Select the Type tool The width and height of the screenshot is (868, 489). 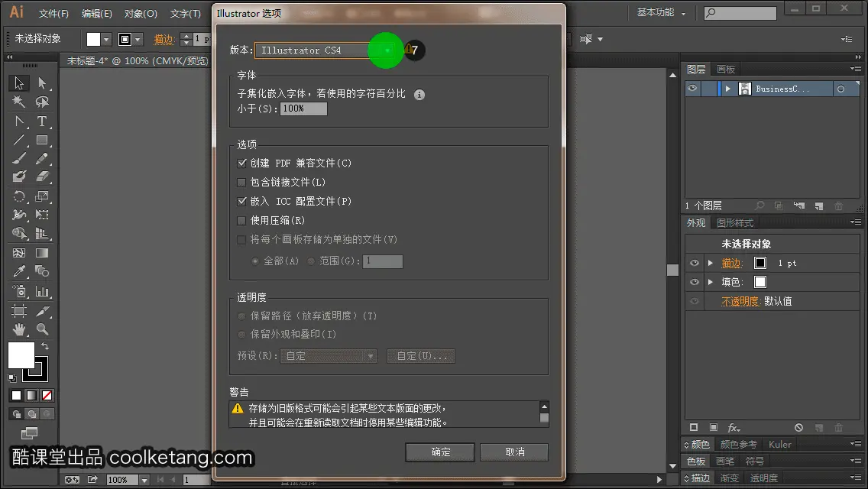pyautogui.click(x=42, y=121)
